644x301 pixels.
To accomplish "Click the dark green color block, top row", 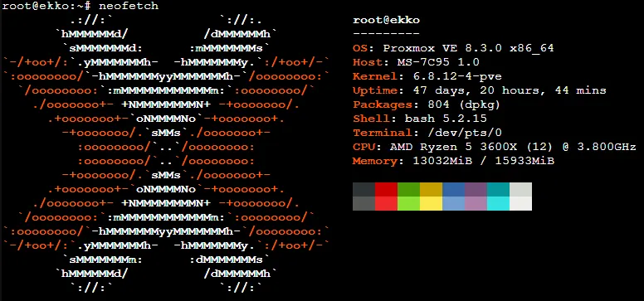I will (x=408, y=189).
